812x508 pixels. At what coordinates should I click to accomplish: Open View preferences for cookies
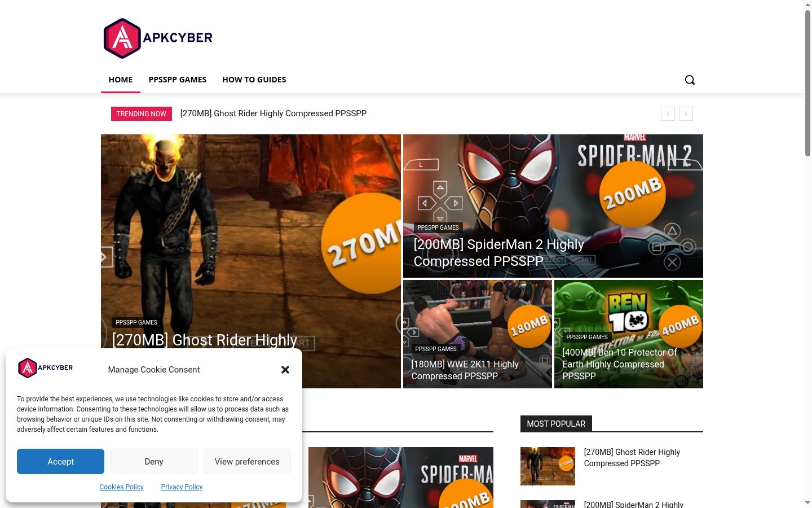click(247, 462)
